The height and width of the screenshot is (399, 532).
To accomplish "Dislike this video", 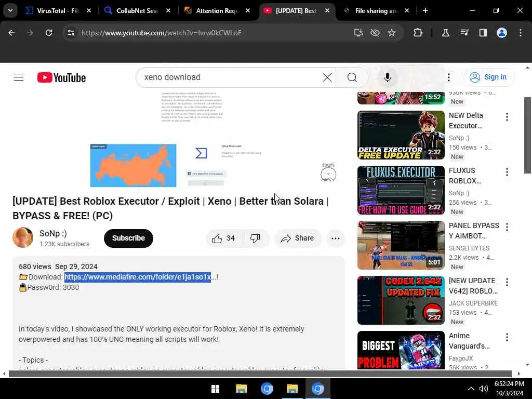I will (256, 238).
